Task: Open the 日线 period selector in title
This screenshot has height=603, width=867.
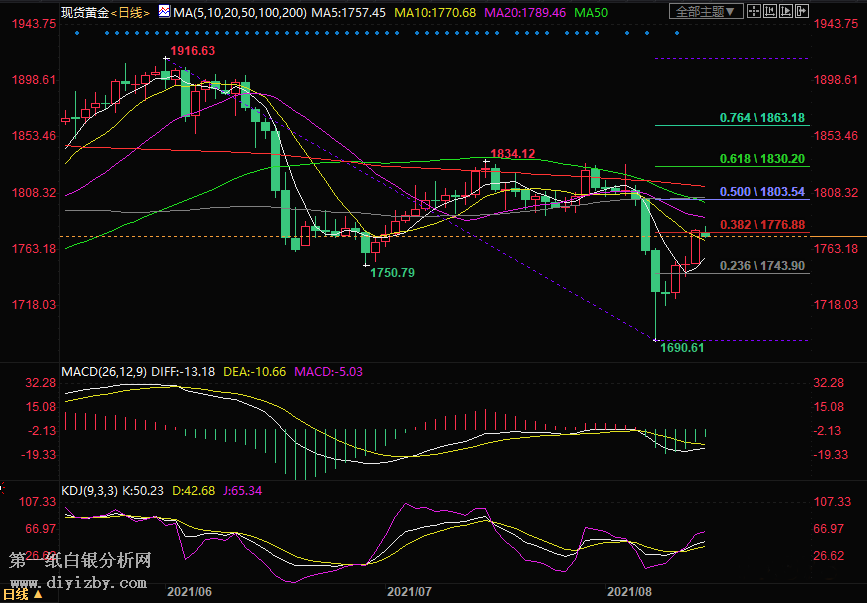Action: pyautogui.click(x=129, y=11)
